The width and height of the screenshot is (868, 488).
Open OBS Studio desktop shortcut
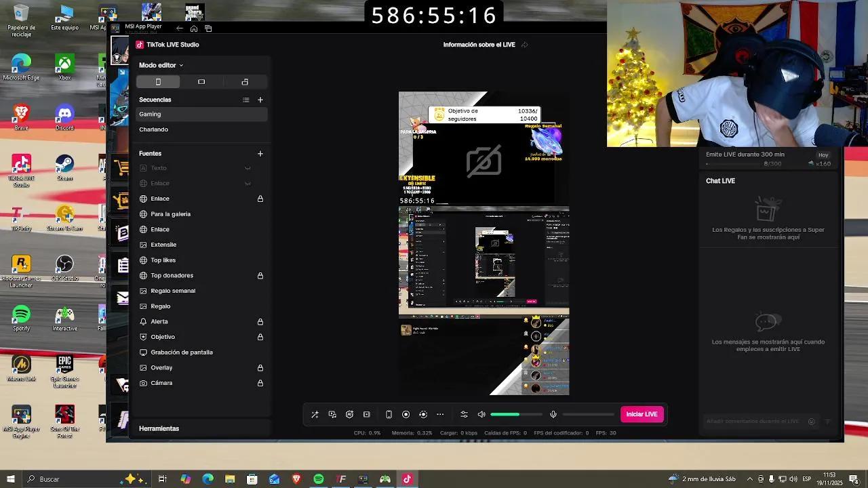coord(64,268)
